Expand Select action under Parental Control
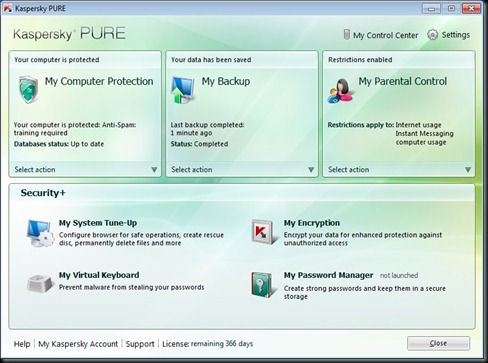Image resolution: width=488 pixels, height=363 pixels. point(399,169)
